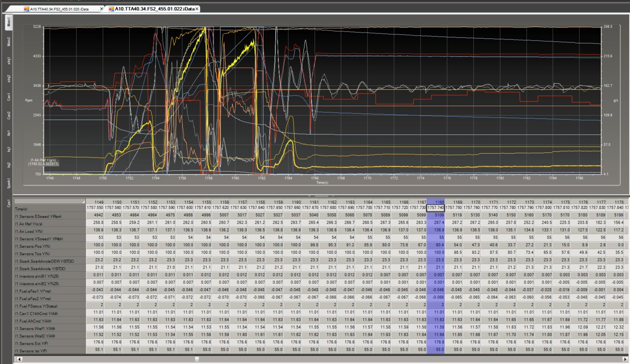This screenshot has width=630, height=364.
Task: Click the Tps value 35.5 in column 1178
Action: [615, 252]
